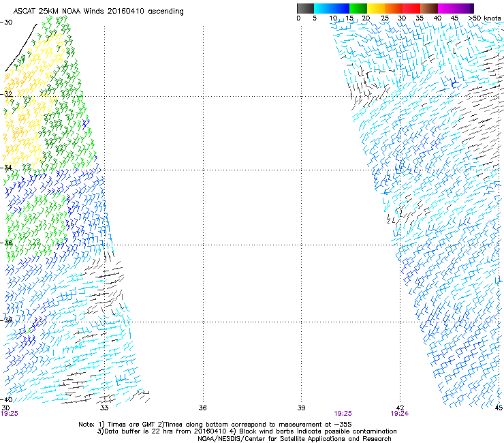The image size is (504, 443).
Task: Click the 36 longitude axis label
Action: coord(202,408)
